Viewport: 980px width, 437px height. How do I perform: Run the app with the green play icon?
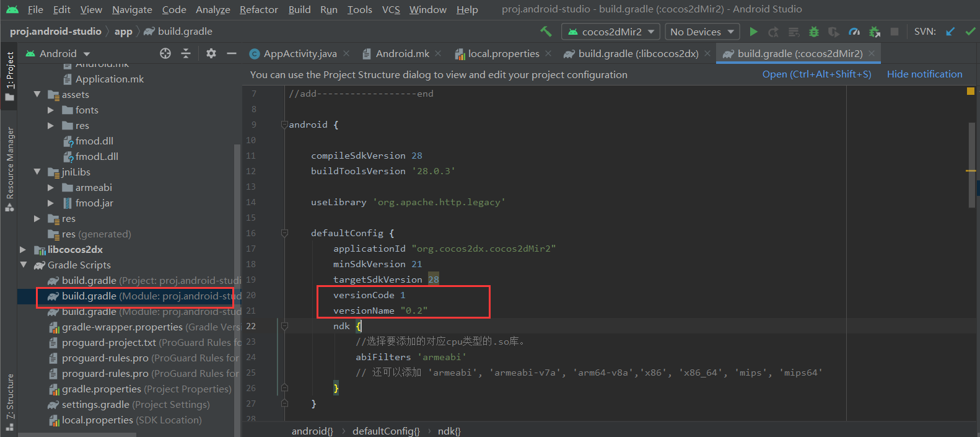click(753, 32)
